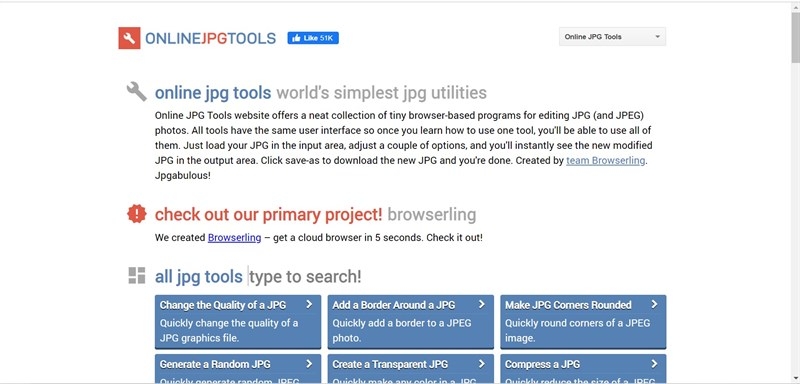Click the all jpg tools heading text
This screenshot has width=800, height=384.
click(x=198, y=276)
